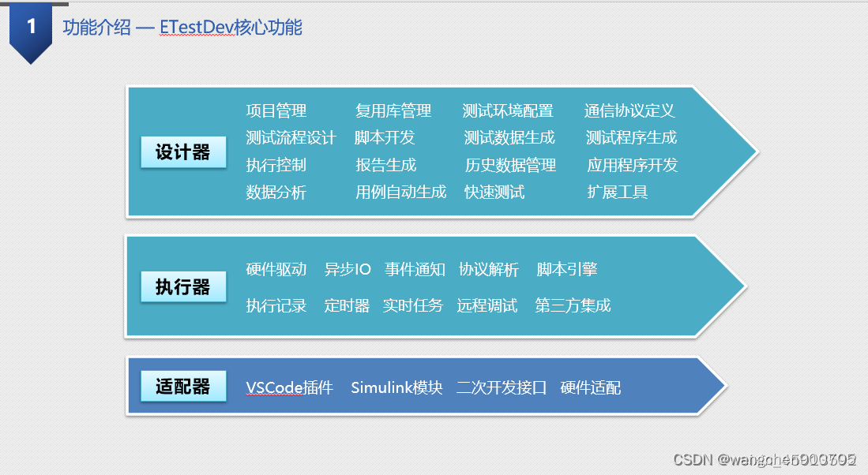This screenshot has height=475, width=868.
Task: Click 硬件驱动 in executor row
Action: click(x=276, y=269)
